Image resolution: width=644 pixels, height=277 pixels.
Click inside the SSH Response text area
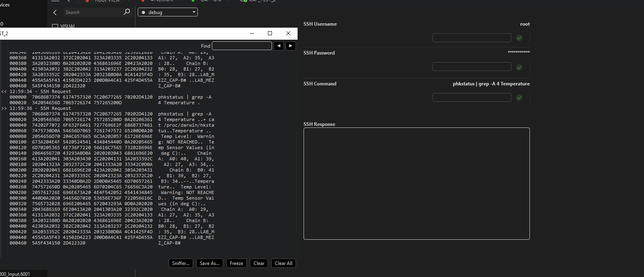click(x=417, y=184)
